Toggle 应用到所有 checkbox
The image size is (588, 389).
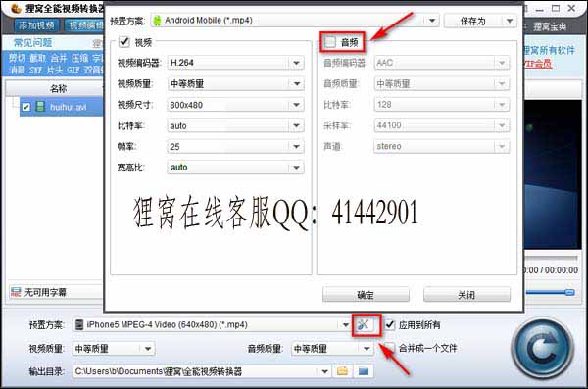(x=390, y=325)
